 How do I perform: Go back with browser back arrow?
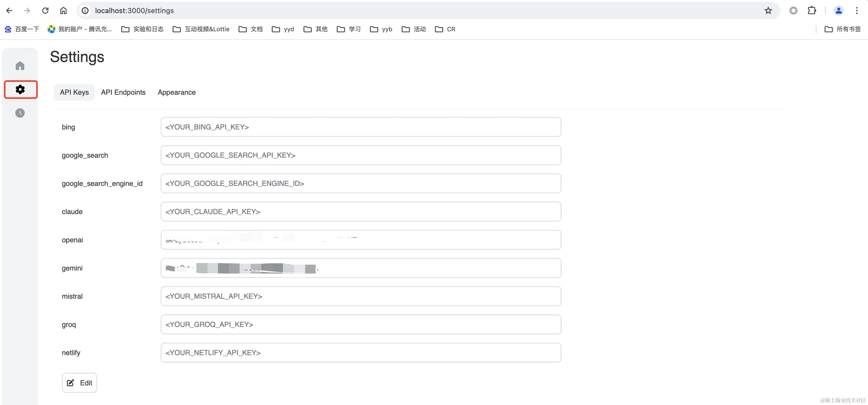pos(9,10)
